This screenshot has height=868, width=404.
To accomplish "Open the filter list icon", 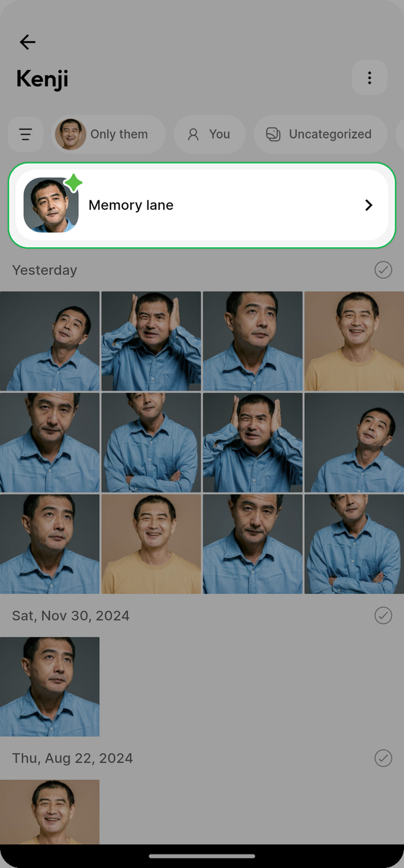I will pos(25,134).
